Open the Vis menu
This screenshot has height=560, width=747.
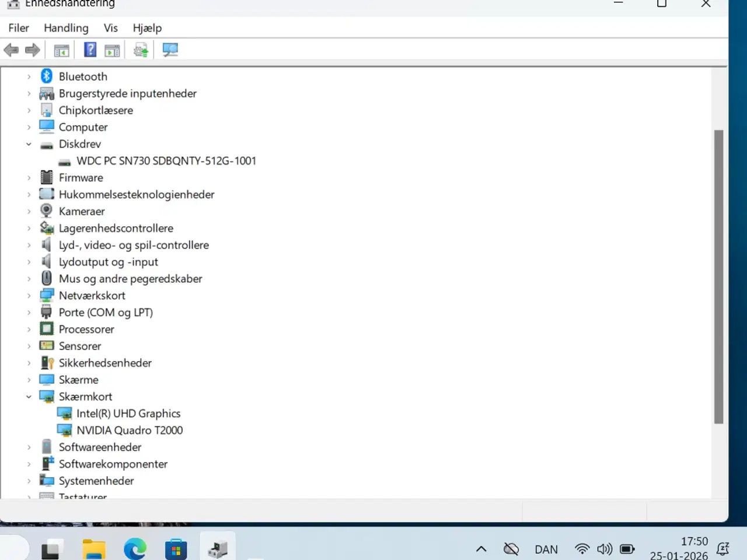click(x=110, y=28)
